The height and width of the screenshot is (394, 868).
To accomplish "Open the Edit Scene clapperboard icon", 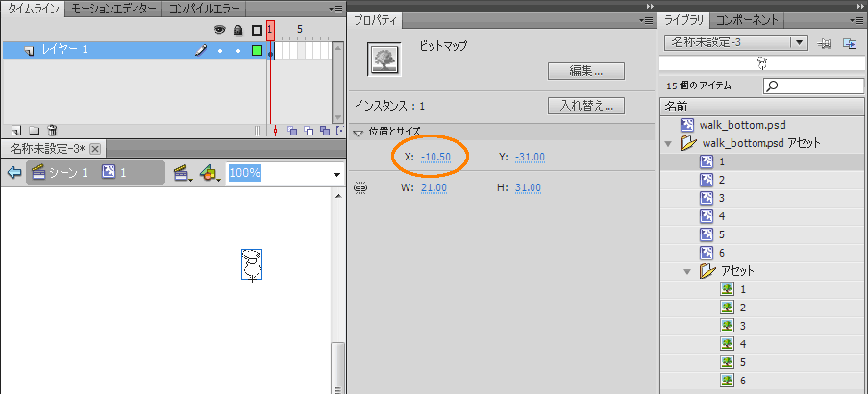I will pyautogui.click(x=181, y=173).
